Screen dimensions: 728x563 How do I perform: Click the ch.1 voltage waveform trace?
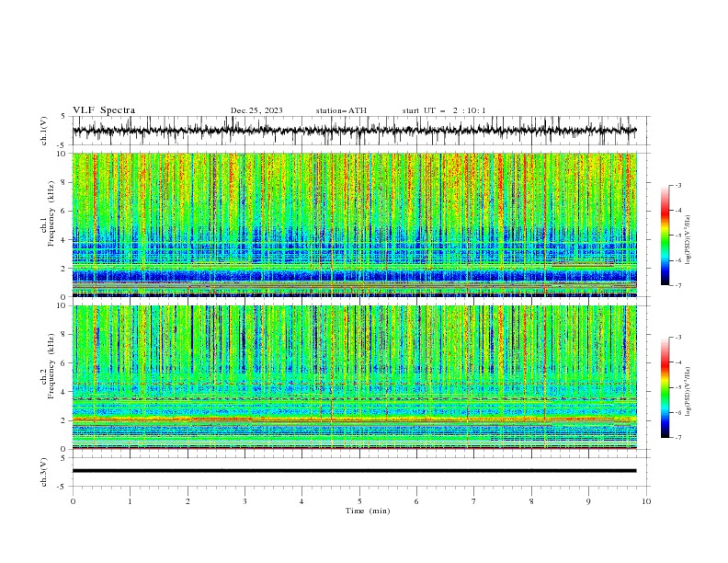point(354,131)
